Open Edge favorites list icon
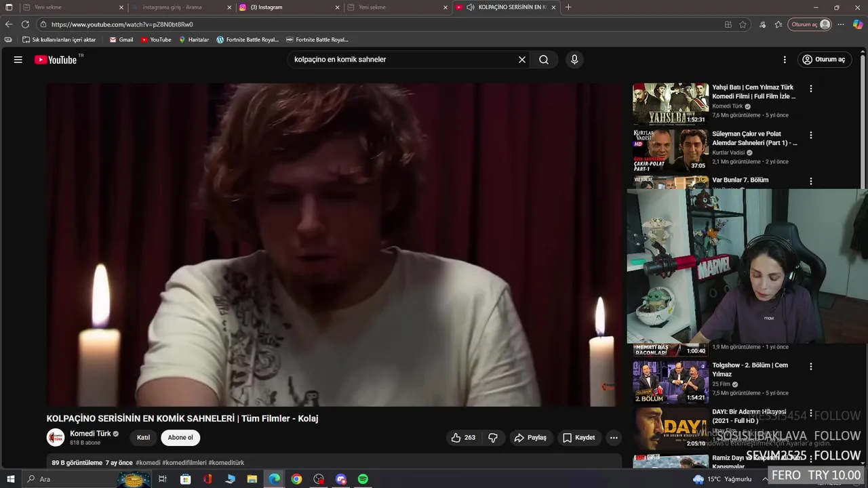This screenshot has width=868, height=488. [778, 24]
